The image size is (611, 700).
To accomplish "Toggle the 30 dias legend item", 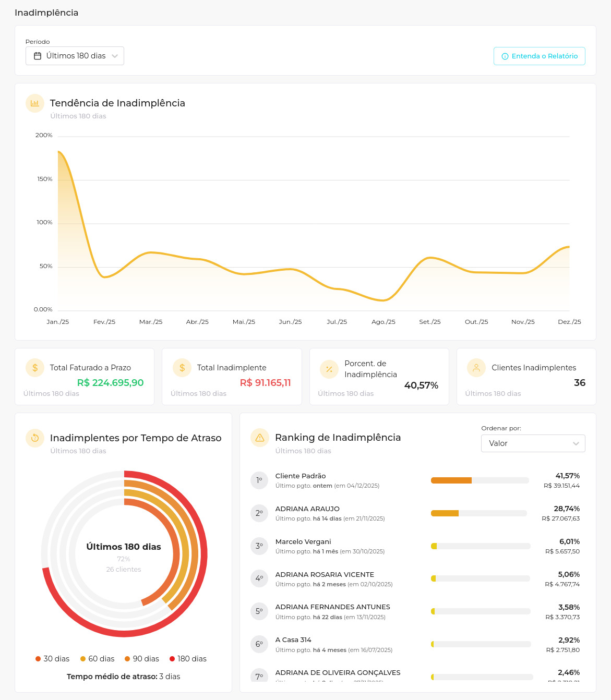I will (x=52, y=659).
